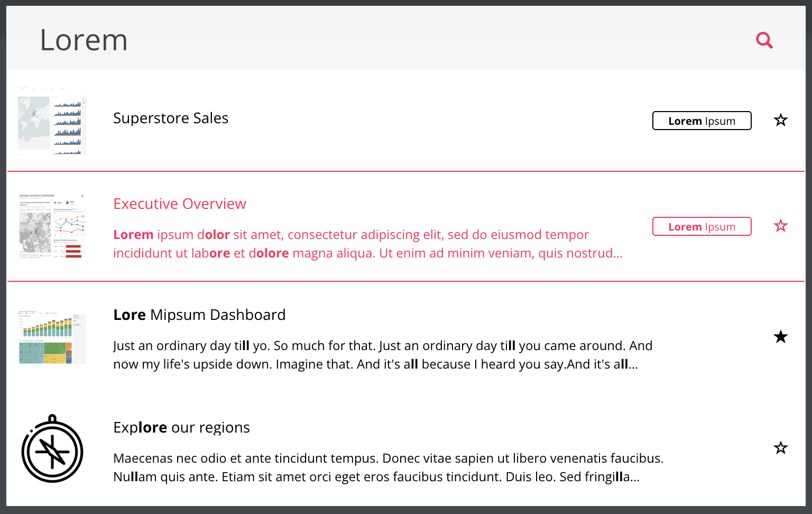Toggle the red star on Executive Overview
Image resolution: width=812 pixels, height=514 pixels.
tap(780, 226)
